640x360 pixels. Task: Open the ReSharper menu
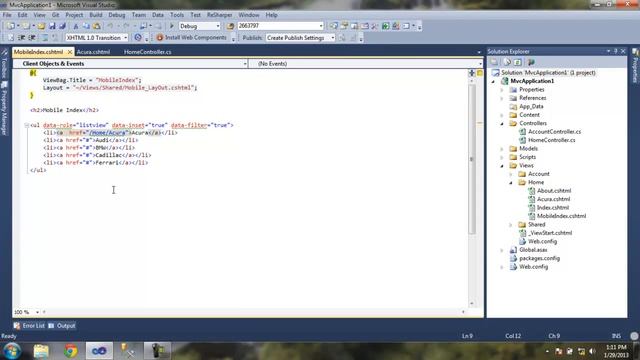point(220,15)
